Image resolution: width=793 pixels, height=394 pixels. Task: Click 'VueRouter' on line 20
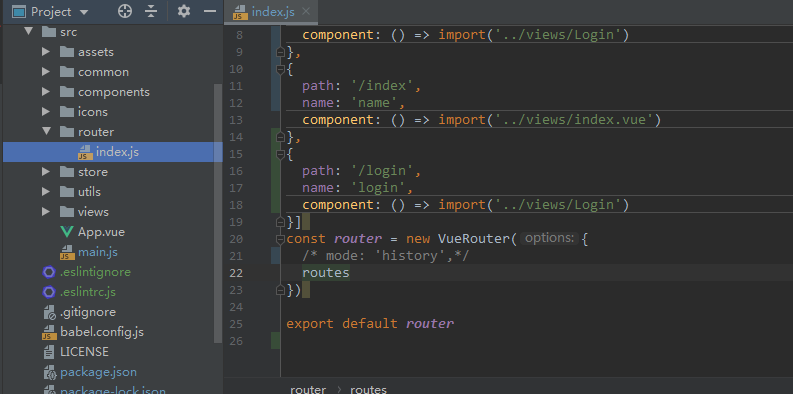point(473,239)
